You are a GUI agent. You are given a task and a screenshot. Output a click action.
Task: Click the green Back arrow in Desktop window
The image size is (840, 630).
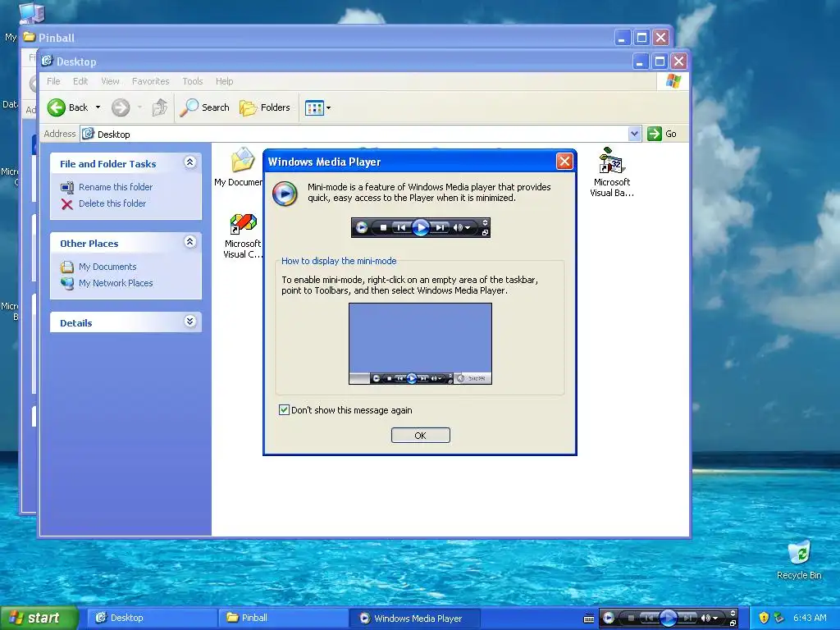(56, 107)
